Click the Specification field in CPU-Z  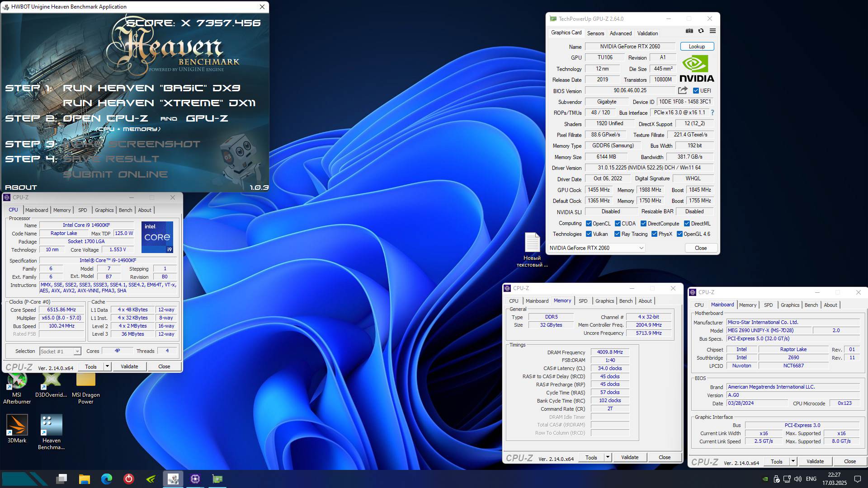(x=108, y=261)
